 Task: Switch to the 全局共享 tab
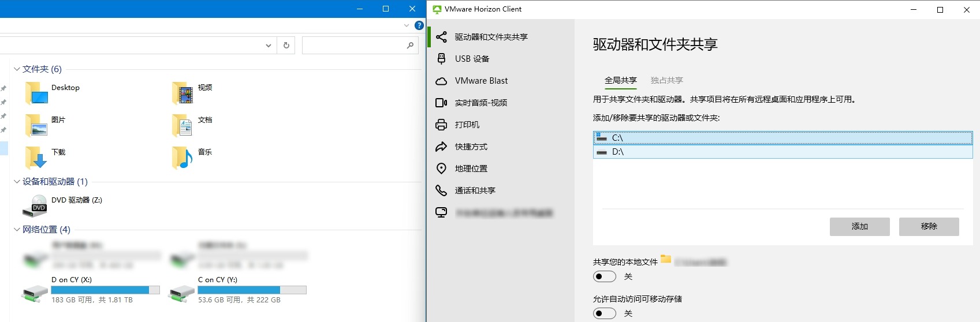pos(620,80)
